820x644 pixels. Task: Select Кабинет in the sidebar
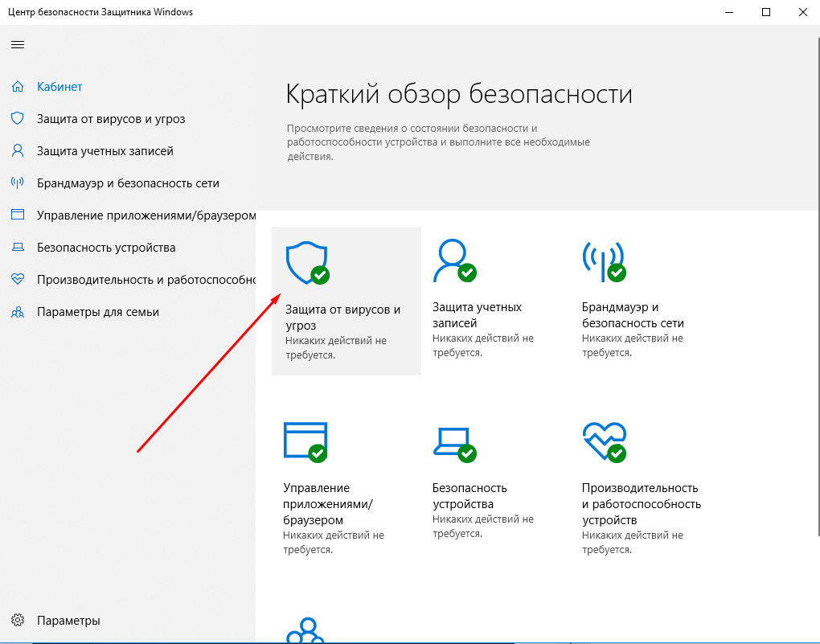[59, 86]
